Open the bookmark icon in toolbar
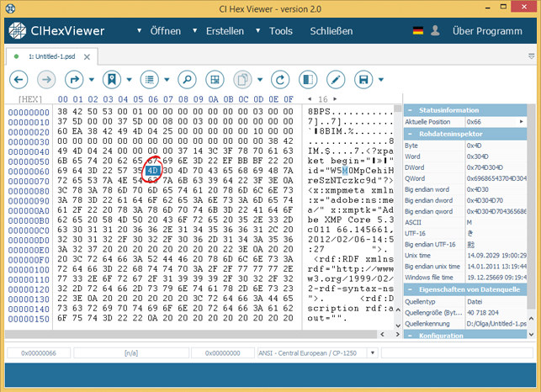This screenshot has height=392, width=541. pos(112,80)
